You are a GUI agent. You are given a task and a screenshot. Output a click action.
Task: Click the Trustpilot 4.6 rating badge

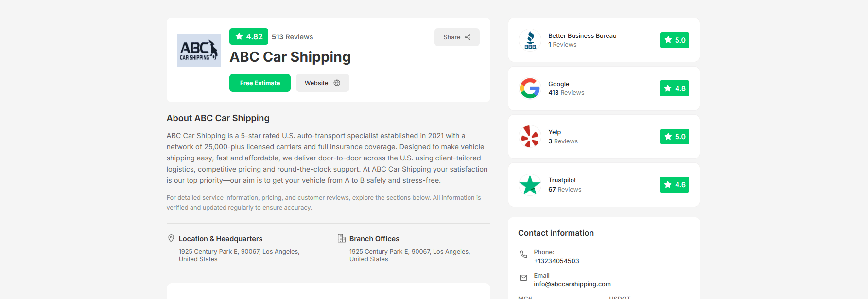675,185
